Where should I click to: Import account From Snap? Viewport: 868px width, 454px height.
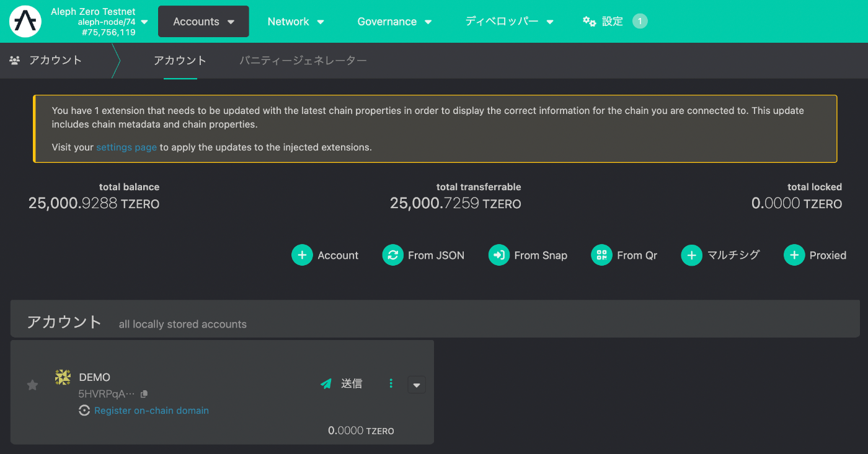pos(528,255)
